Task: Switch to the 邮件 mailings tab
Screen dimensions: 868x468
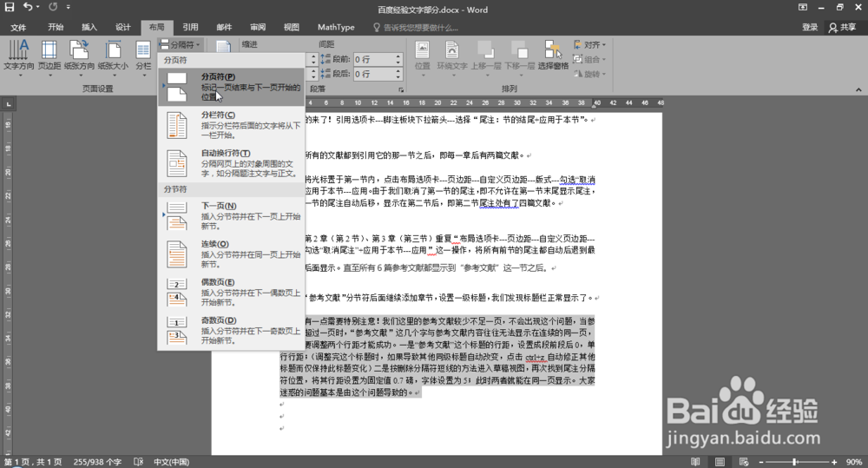Action: (x=224, y=27)
